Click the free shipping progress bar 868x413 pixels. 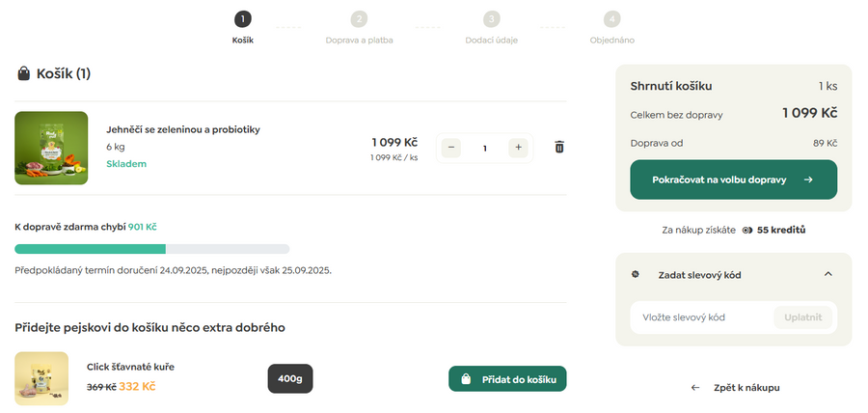point(151,249)
